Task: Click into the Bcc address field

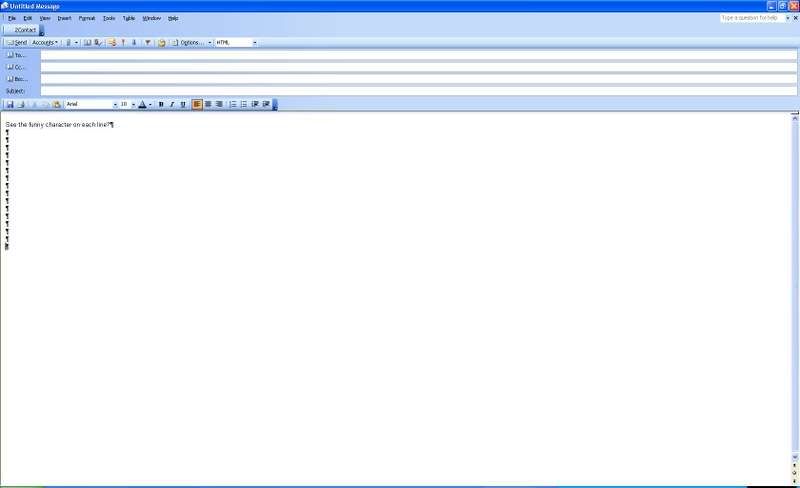Action: click(419, 79)
